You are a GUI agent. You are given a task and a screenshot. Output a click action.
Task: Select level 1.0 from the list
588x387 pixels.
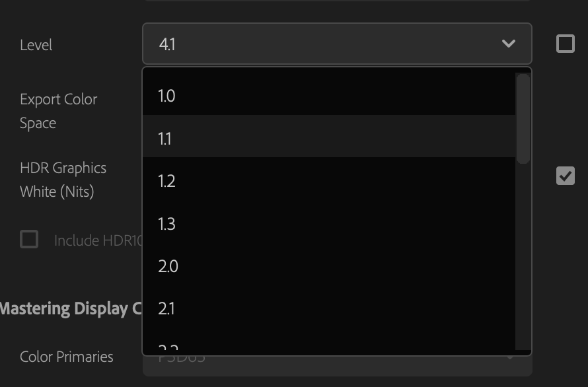point(328,96)
